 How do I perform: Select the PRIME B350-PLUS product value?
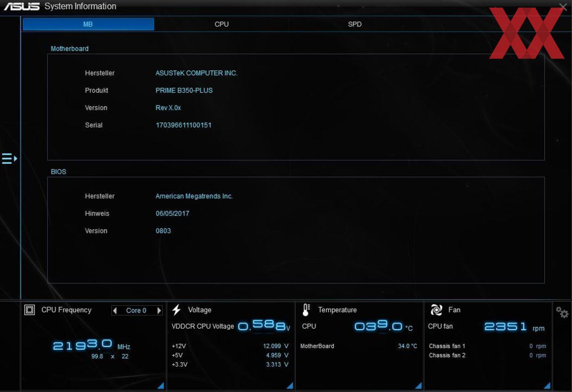184,90
